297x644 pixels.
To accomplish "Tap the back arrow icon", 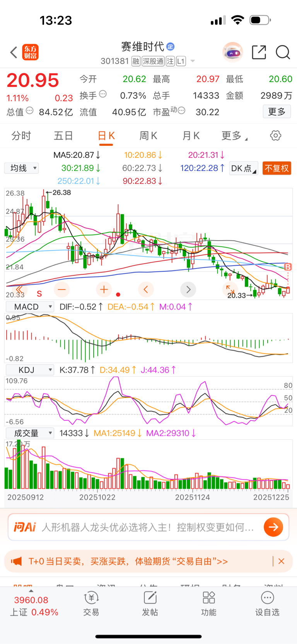I will tap(14, 52).
